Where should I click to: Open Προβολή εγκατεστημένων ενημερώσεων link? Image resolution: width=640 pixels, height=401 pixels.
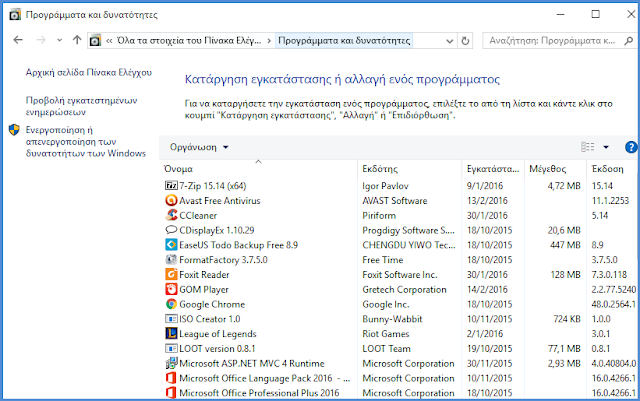[81, 106]
